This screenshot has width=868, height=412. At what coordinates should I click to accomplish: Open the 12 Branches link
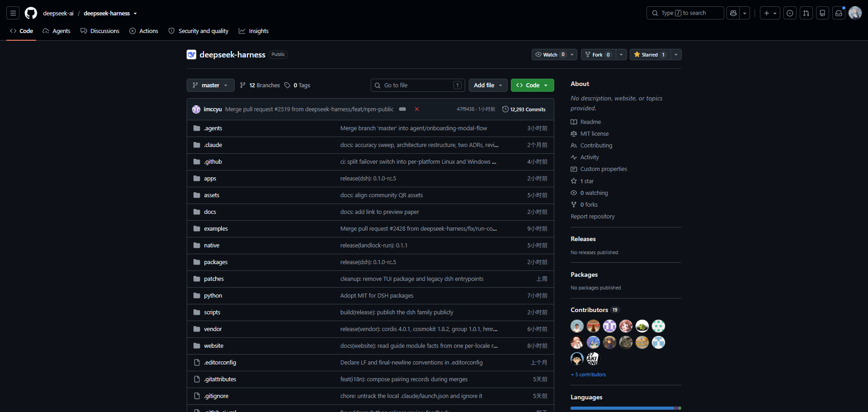[260, 85]
